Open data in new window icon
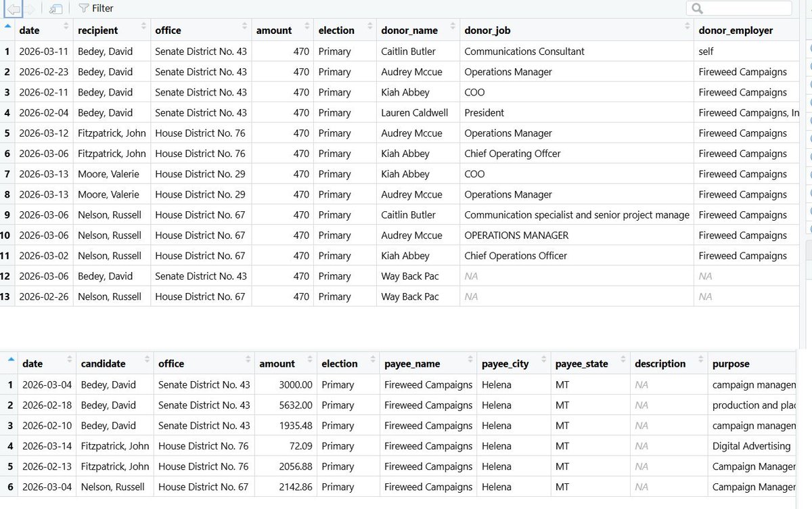812x509 pixels. coord(56,9)
